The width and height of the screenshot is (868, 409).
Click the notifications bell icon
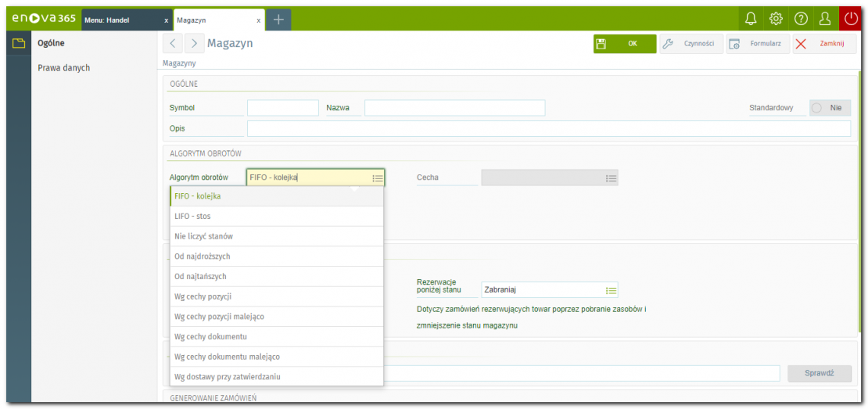(x=751, y=19)
